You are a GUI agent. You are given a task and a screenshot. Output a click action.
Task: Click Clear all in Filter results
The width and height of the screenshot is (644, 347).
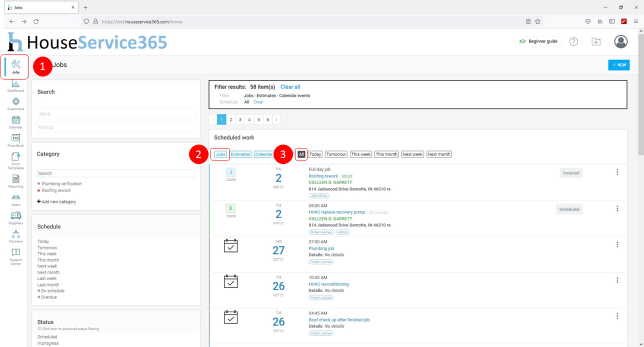[x=290, y=87]
